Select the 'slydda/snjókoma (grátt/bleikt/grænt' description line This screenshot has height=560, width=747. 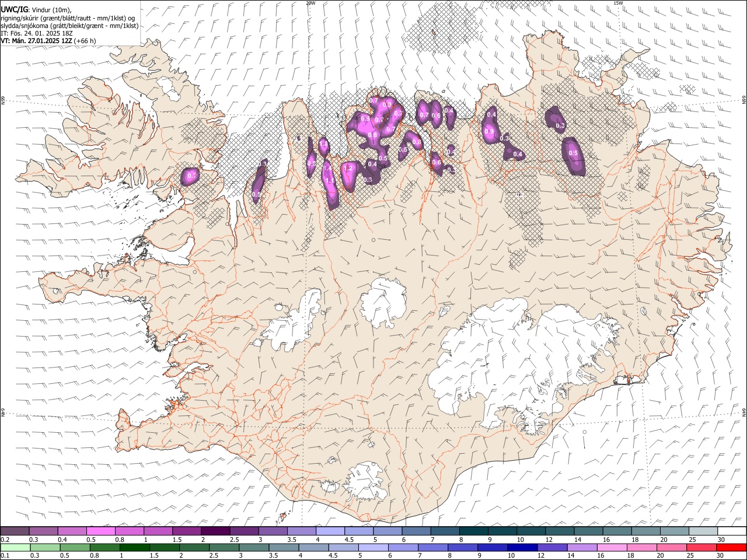point(69,26)
